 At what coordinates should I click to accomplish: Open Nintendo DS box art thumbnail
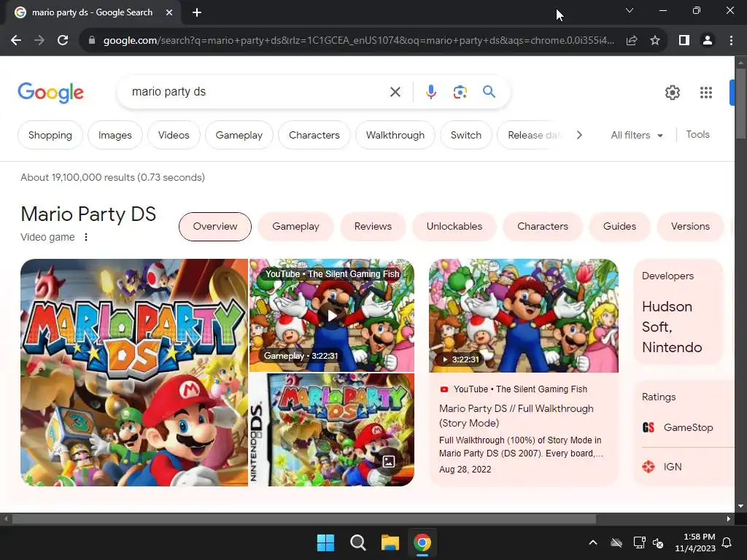pos(332,429)
